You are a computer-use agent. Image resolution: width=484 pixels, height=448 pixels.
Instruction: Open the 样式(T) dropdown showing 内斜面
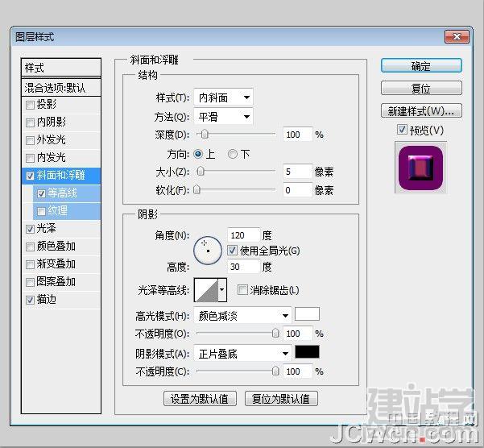[224, 97]
